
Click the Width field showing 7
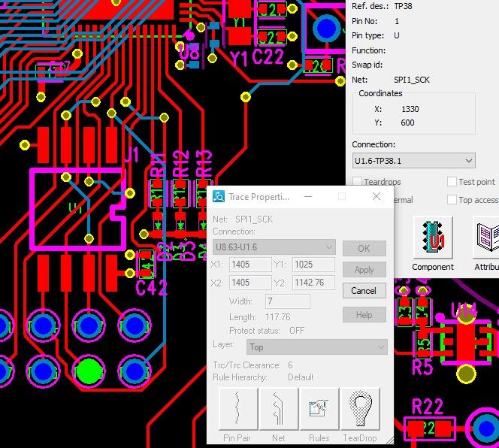287,301
